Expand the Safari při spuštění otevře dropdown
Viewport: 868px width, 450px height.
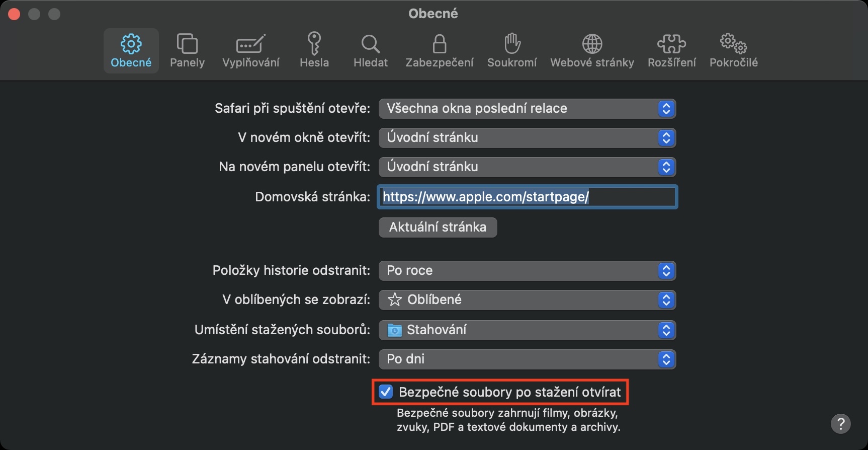(527, 109)
